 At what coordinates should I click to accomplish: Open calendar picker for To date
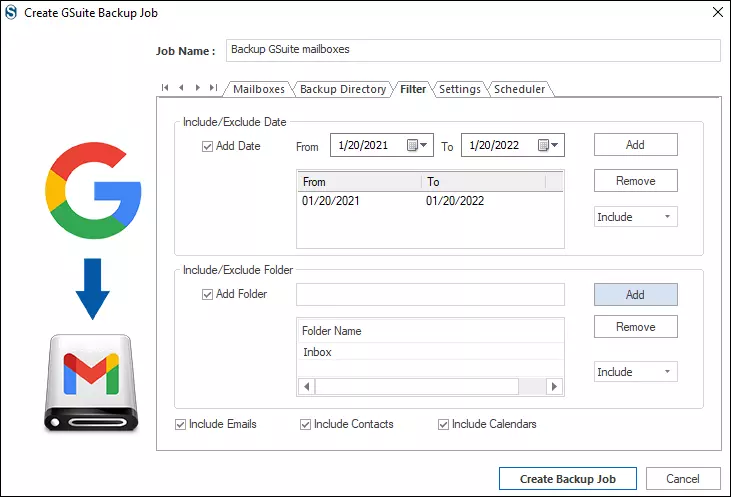coord(548,145)
